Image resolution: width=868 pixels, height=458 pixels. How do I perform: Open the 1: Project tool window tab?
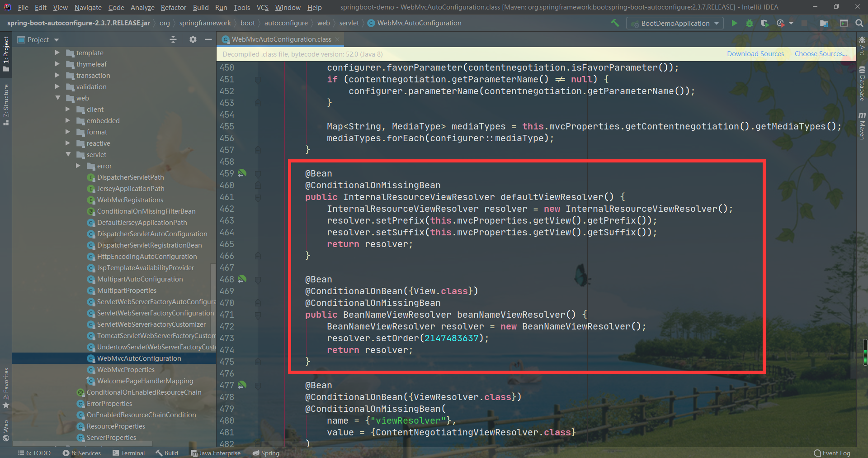[6, 54]
